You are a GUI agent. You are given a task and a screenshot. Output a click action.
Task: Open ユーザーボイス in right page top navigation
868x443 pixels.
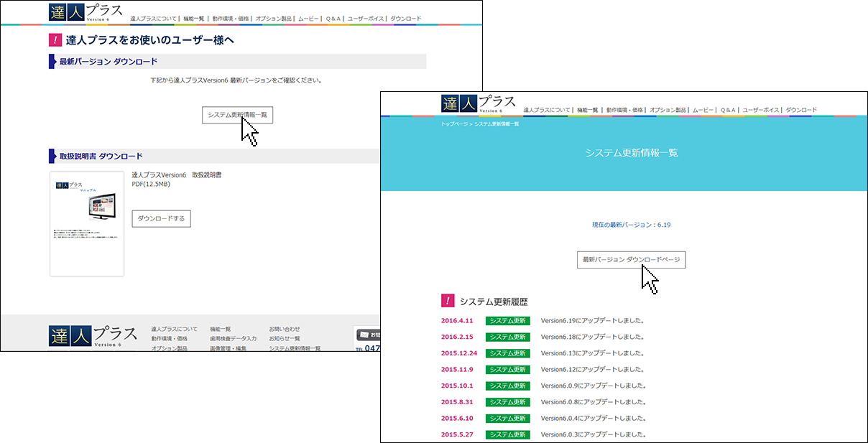[761, 110]
